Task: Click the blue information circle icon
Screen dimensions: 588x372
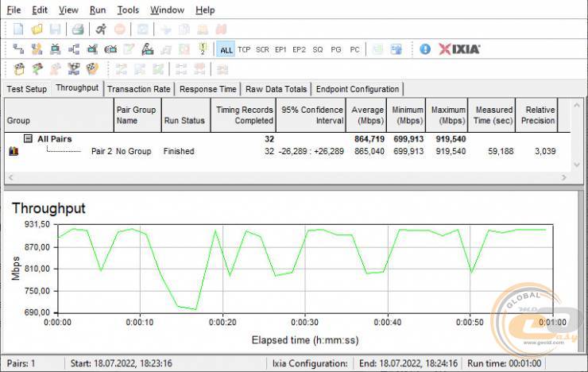Action: click(x=425, y=49)
